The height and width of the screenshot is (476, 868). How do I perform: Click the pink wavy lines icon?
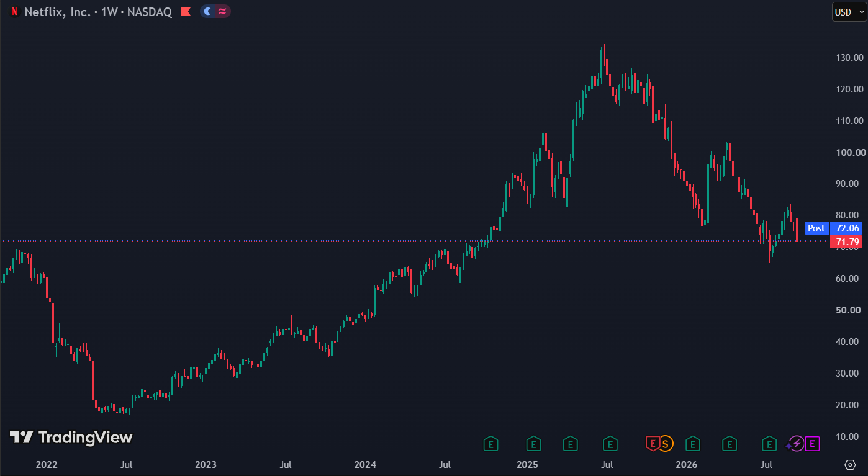click(222, 11)
